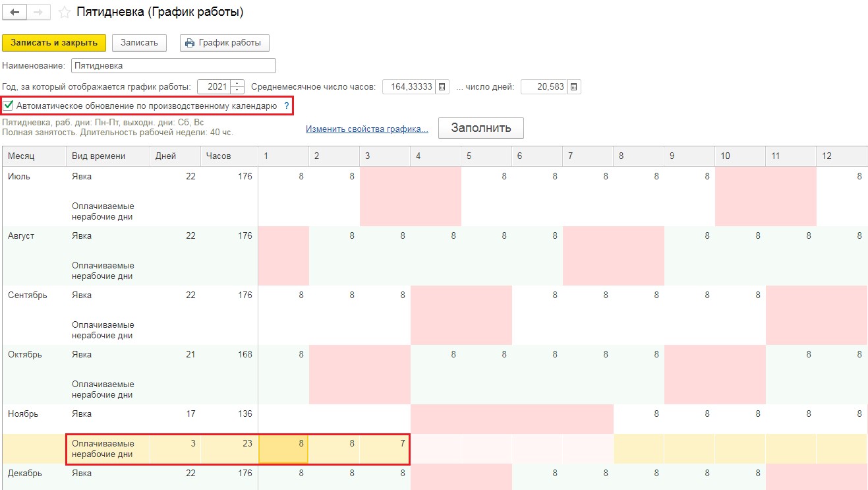Click average monthly hours field 164,33333
868x490 pixels.
(x=409, y=86)
